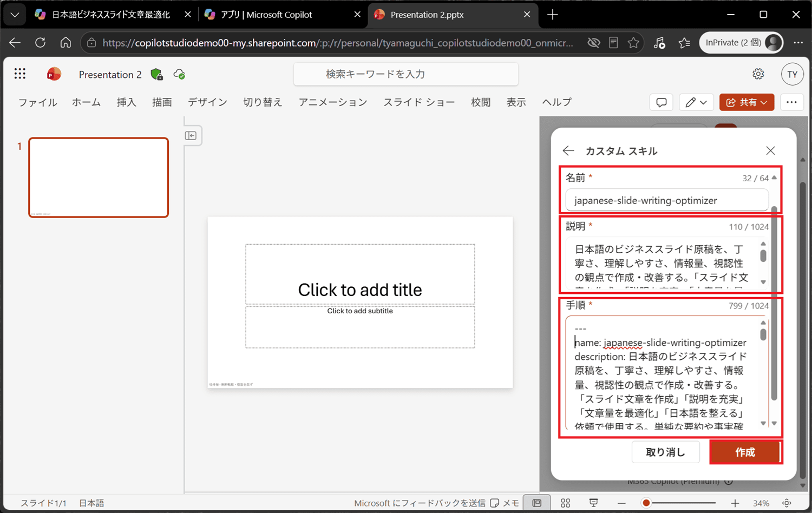The height and width of the screenshot is (513, 812).
Task: Click the zoom slider handle
Action: click(646, 503)
